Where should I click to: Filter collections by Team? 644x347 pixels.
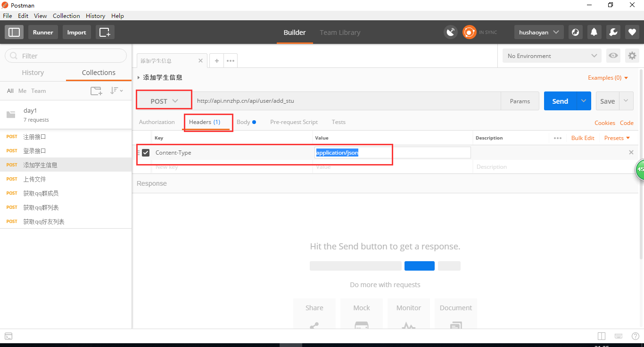39,91
